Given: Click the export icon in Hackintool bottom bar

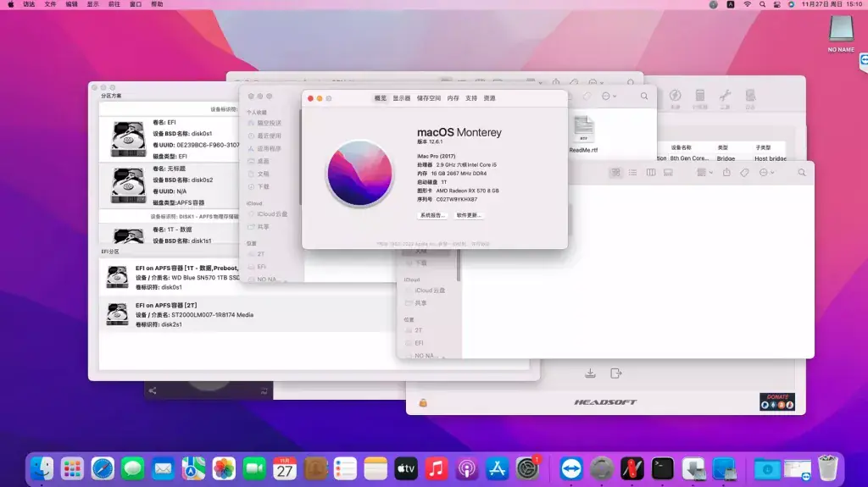Looking at the screenshot, I should (x=616, y=374).
